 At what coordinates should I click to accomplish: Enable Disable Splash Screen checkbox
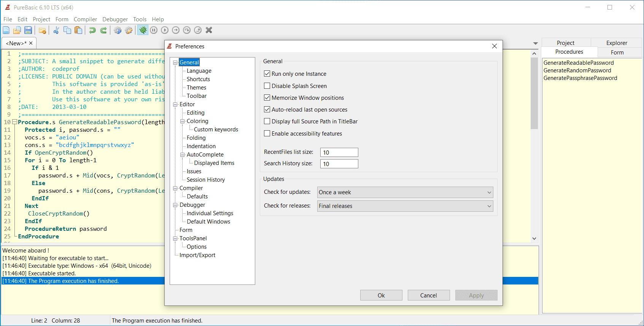pyautogui.click(x=267, y=86)
